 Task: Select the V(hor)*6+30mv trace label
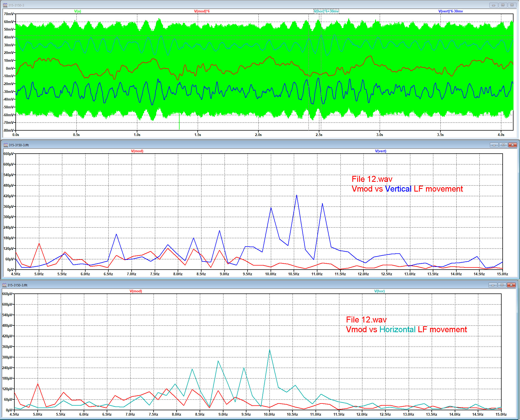pyautogui.click(x=326, y=11)
